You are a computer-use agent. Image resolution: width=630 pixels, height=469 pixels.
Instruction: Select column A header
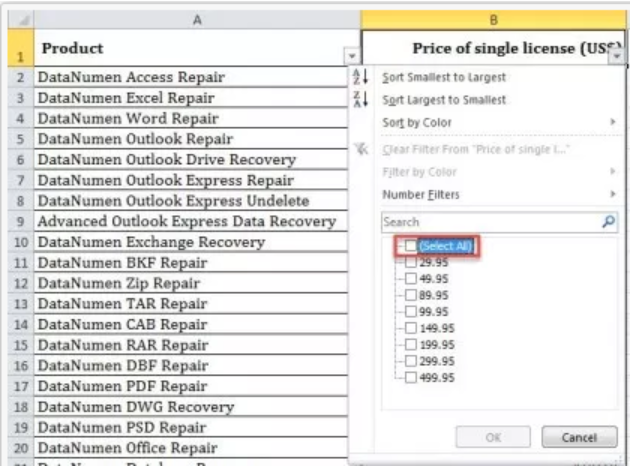[x=197, y=20]
